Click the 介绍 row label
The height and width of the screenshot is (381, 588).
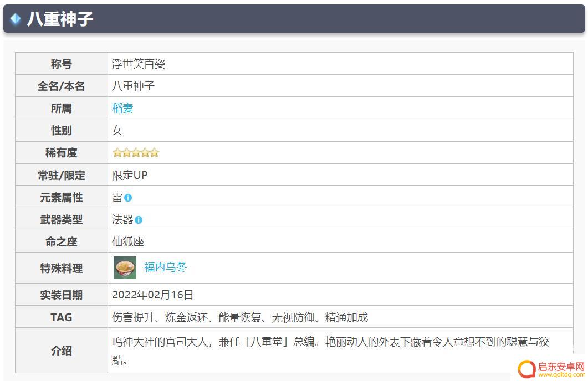(x=62, y=351)
